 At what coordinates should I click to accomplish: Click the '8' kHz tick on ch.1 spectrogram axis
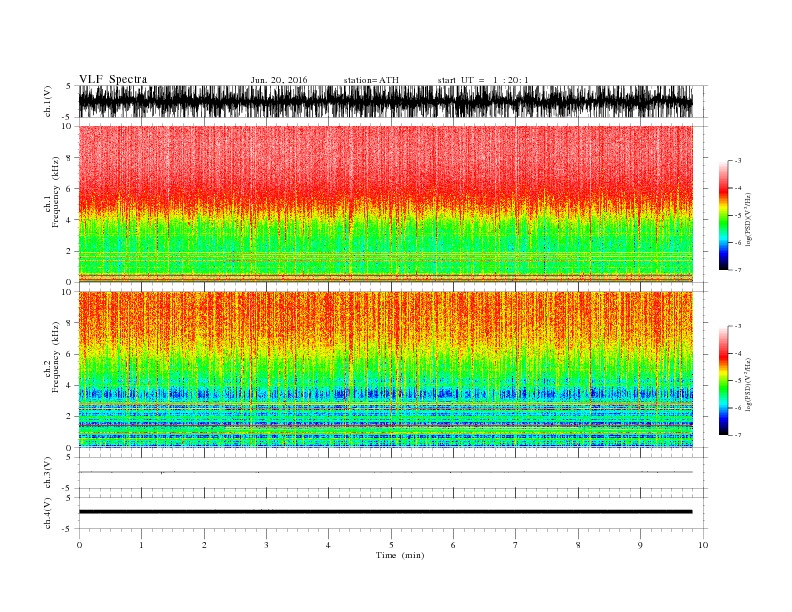click(69, 158)
